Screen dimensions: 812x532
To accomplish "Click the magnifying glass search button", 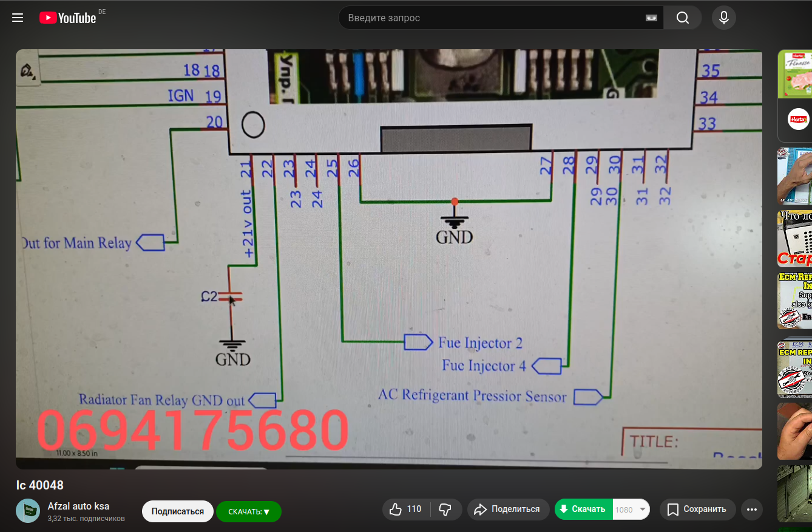I will [x=683, y=18].
